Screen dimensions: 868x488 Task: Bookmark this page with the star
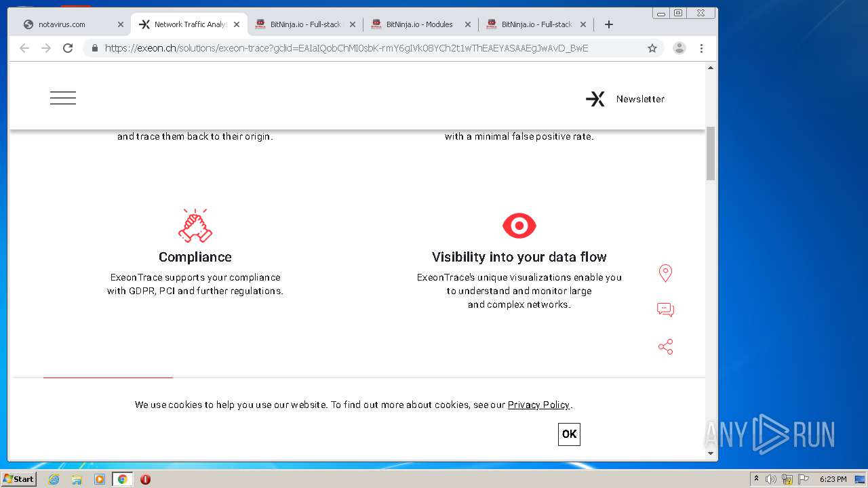pyautogui.click(x=652, y=48)
